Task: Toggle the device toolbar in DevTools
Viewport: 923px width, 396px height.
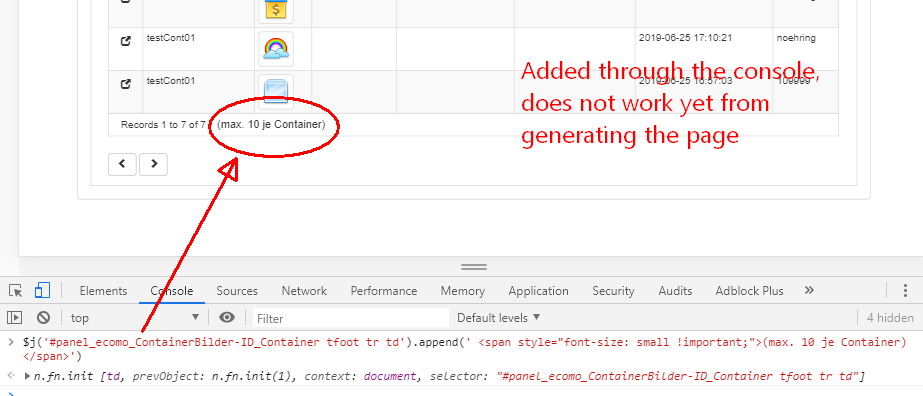Action: [x=42, y=291]
